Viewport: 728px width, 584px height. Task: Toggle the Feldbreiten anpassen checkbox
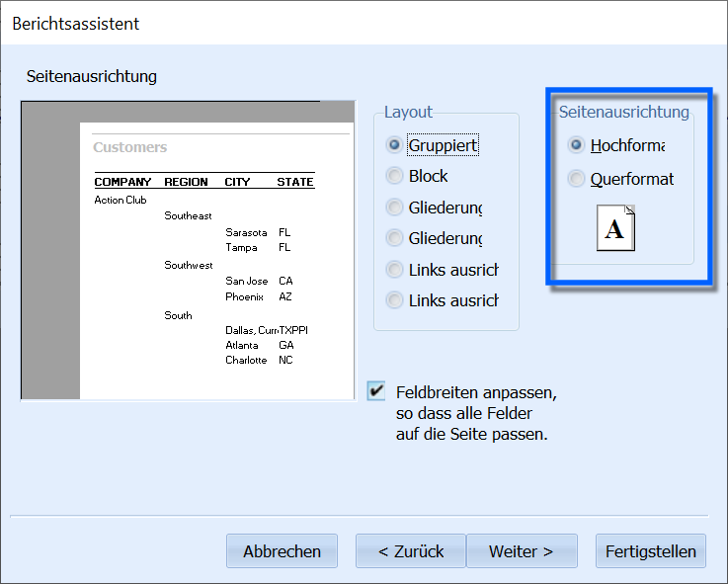376,390
